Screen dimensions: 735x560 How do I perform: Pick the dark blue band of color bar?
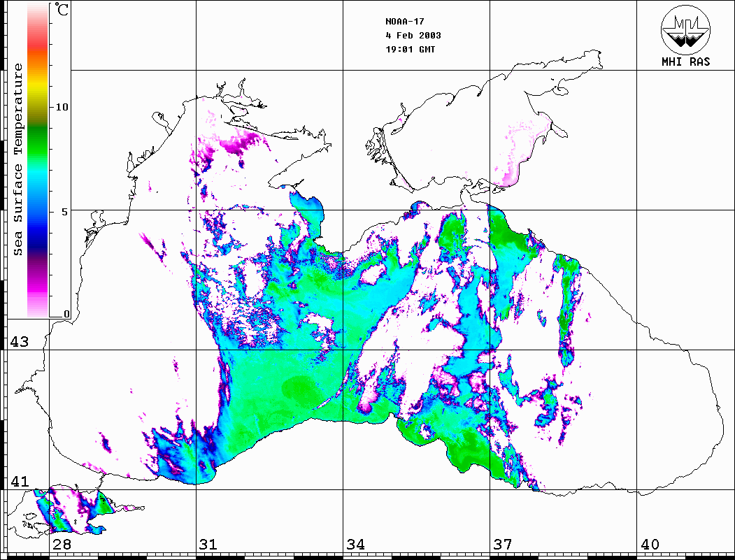[x=38, y=239]
